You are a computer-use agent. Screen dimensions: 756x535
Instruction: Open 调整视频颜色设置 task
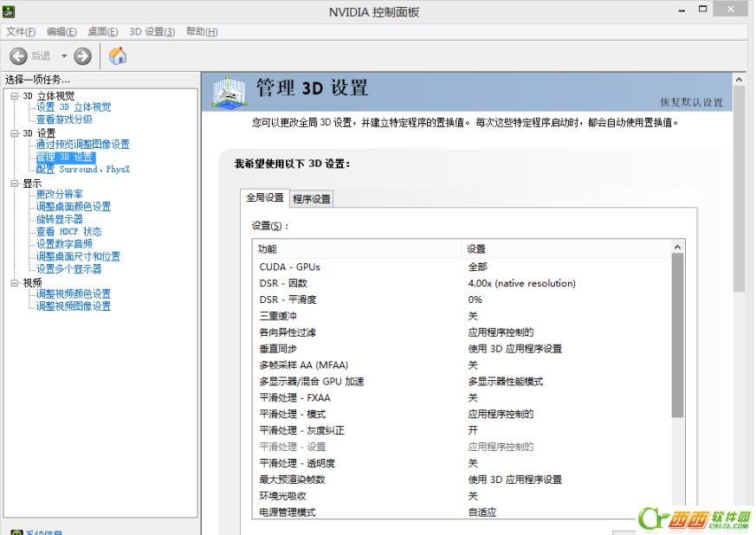click(x=74, y=293)
